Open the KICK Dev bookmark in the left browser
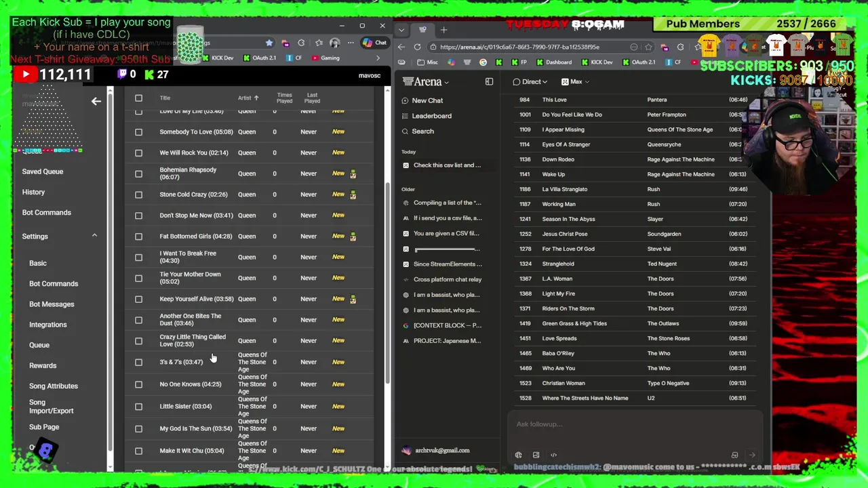This screenshot has height=488, width=868. [218, 58]
